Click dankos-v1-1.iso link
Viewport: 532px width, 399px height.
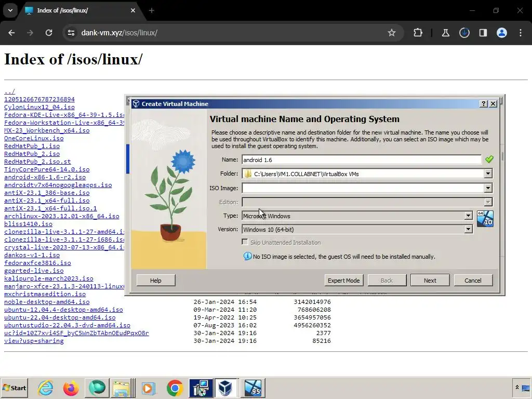tap(32, 255)
